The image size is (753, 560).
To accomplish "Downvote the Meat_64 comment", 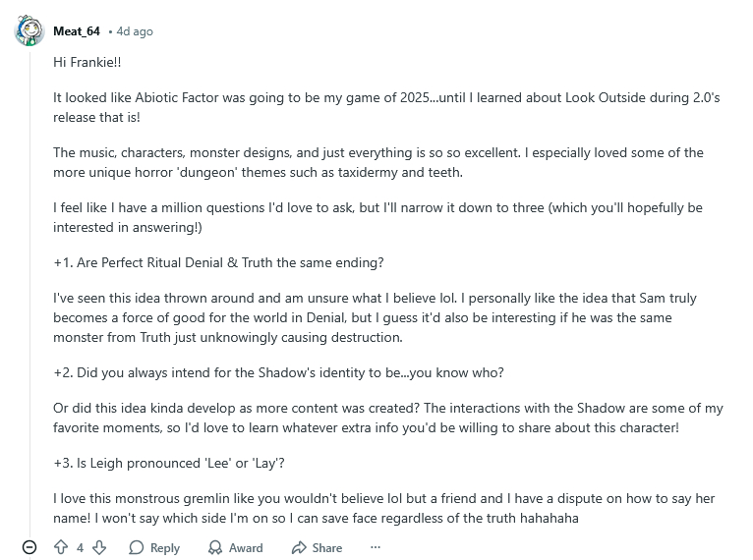I will coord(99,547).
